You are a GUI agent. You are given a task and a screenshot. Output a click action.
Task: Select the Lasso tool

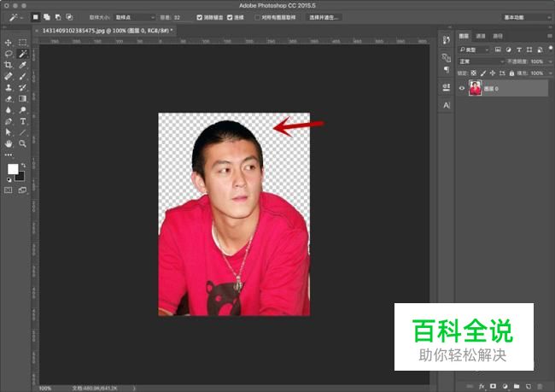pyautogui.click(x=9, y=53)
